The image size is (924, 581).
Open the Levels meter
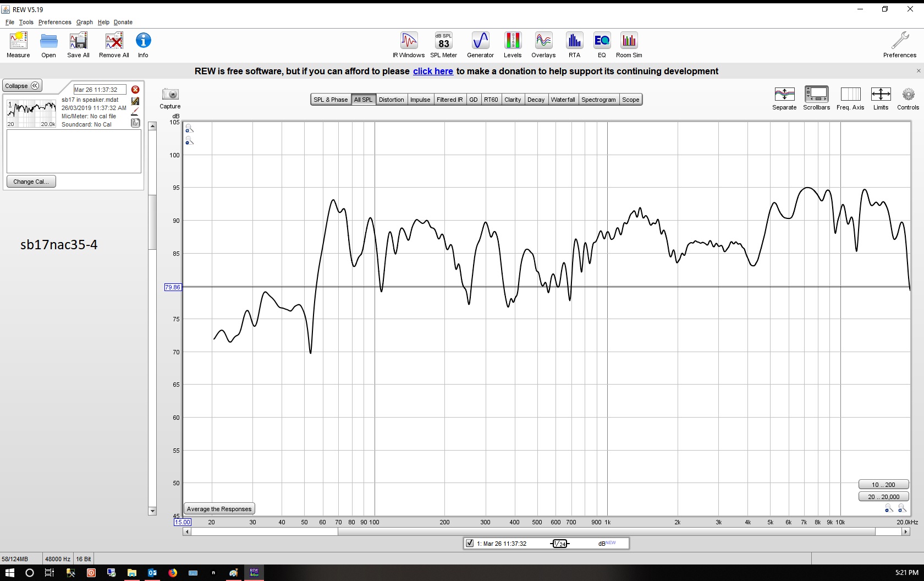[513, 45]
